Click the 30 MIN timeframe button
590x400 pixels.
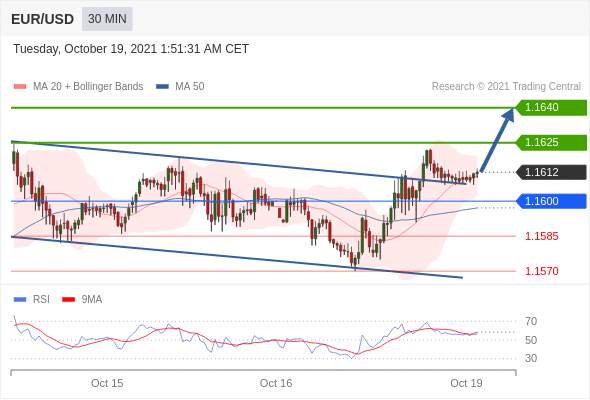coord(107,18)
